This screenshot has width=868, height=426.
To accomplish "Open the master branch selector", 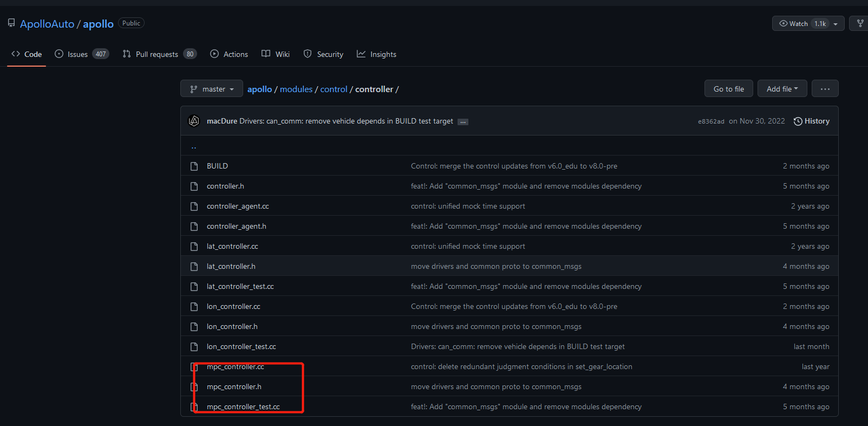I will pyautogui.click(x=212, y=89).
